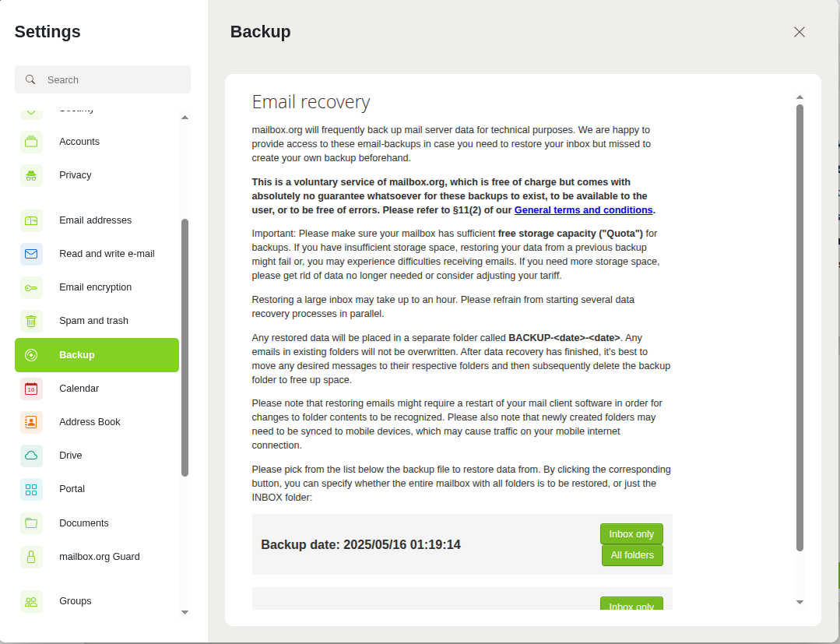Click sidebar scroll down arrow
Screen dimensions: 840x644
click(185, 612)
